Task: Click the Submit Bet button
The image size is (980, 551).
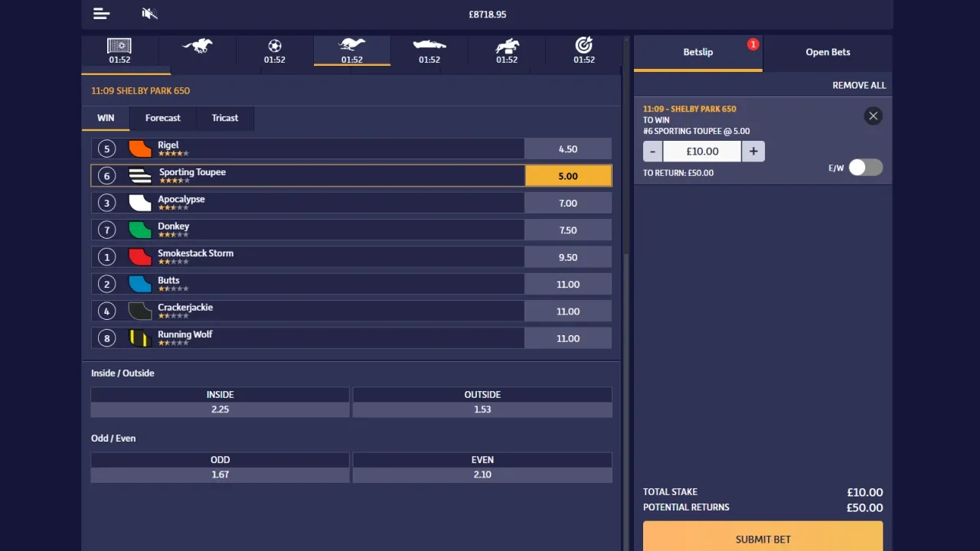Action: coord(763,538)
